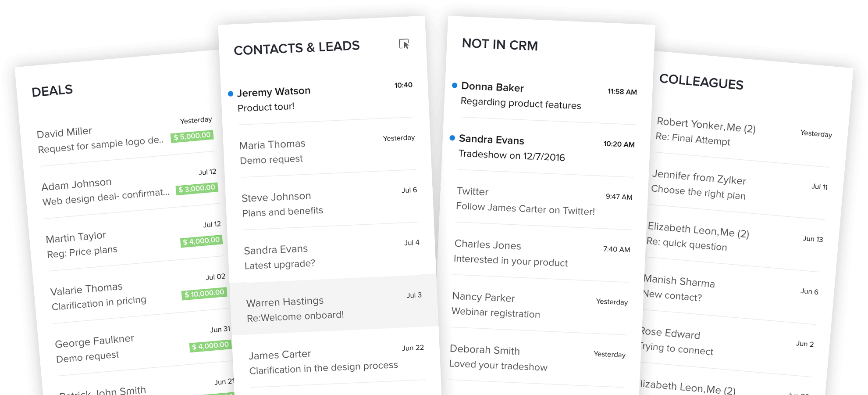Open the Deals panel heading

pos(52,91)
